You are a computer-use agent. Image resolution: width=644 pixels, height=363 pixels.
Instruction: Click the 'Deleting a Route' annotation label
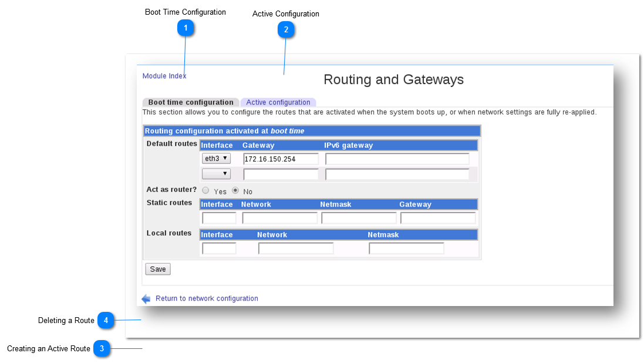[66, 320]
